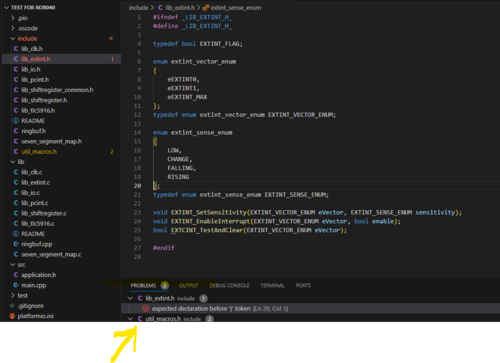This screenshot has height=363, width=500.
Task: Open ringbuf.cpp source file
Action: (x=37, y=244)
